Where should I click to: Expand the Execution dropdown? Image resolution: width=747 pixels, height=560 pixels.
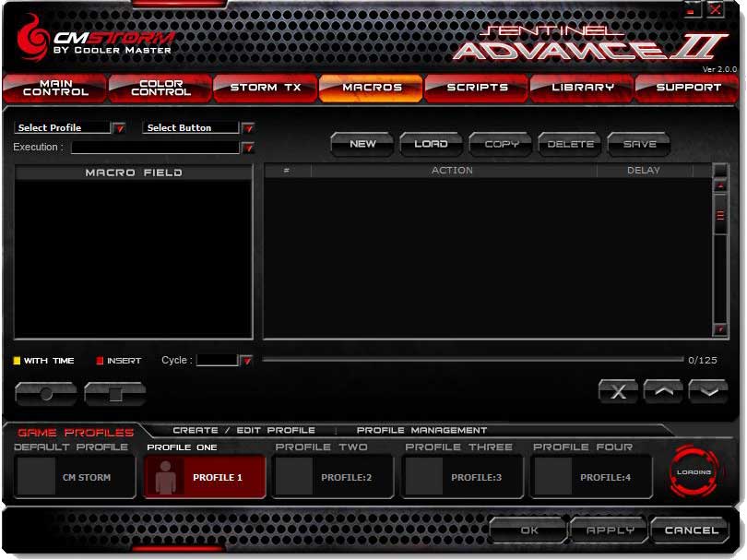pyautogui.click(x=248, y=148)
